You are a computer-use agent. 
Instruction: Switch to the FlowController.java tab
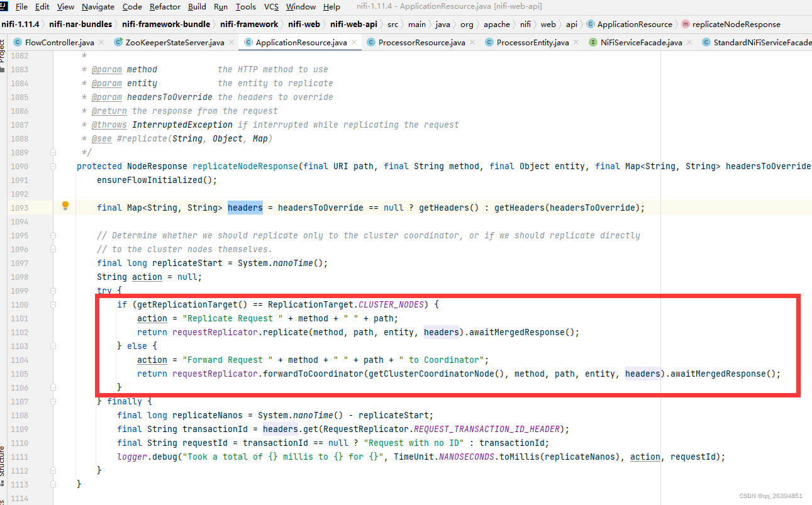click(60, 43)
